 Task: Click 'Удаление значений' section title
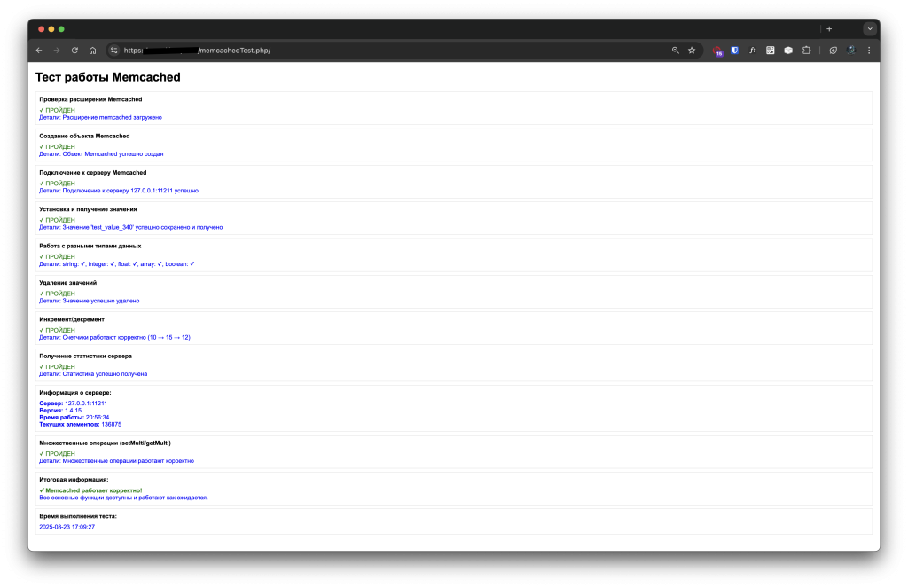67,283
